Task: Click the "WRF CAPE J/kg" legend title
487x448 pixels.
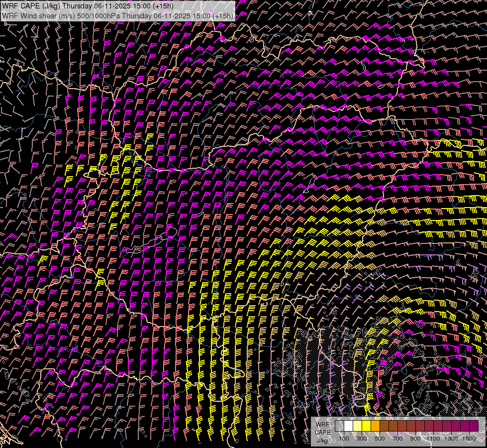Action: [322, 432]
